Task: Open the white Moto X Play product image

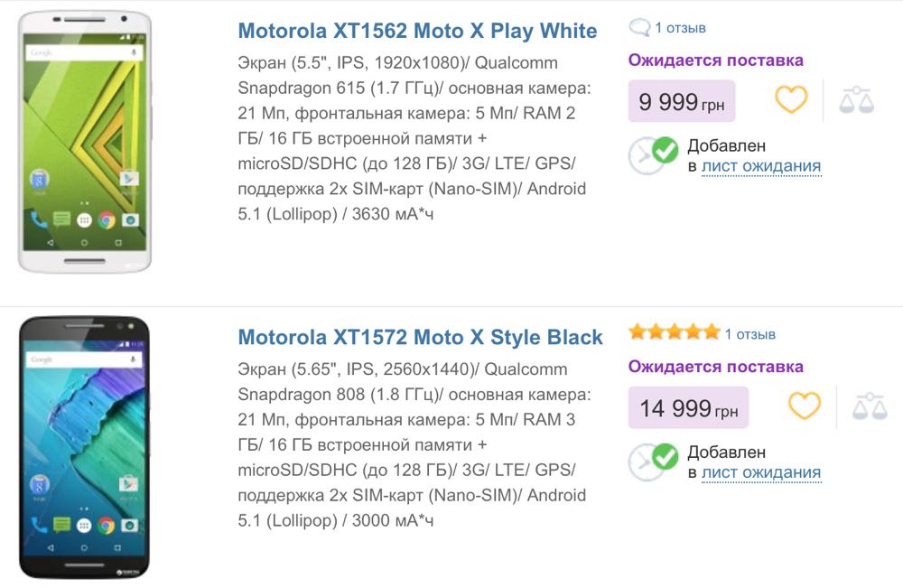Action: [85, 141]
